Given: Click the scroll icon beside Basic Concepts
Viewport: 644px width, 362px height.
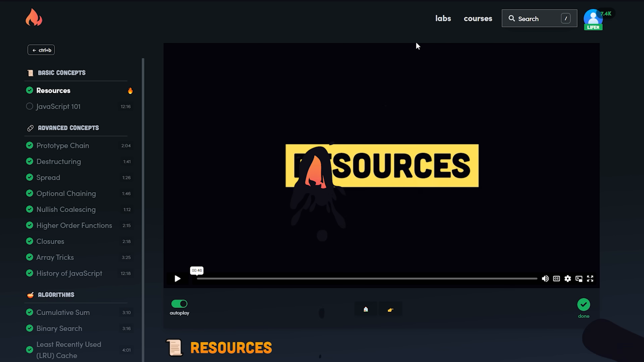Looking at the screenshot, I should click(x=30, y=73).
